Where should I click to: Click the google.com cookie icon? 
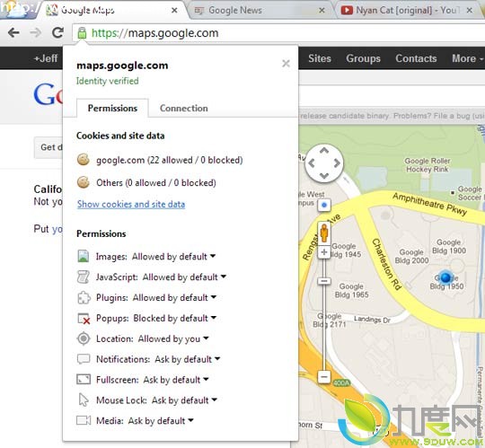point(84,160)
